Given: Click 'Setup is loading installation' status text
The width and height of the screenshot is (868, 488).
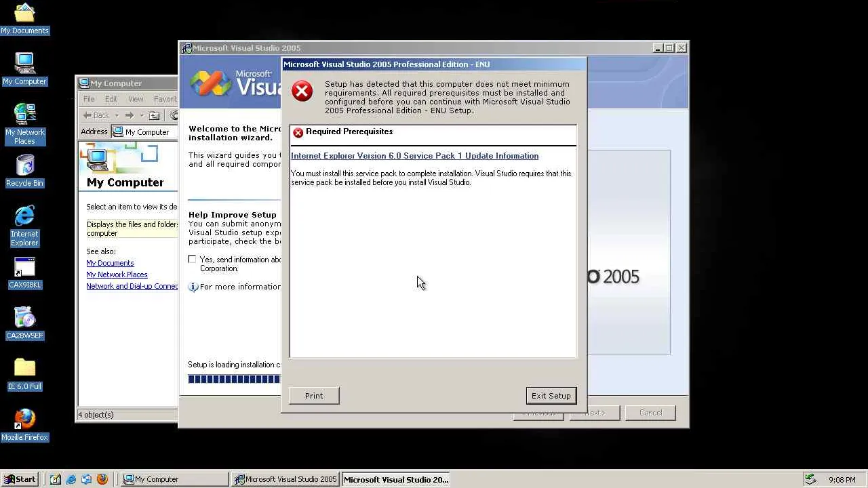Looking at the screenshot, I should pyautogui.click(x=234, y=365).
